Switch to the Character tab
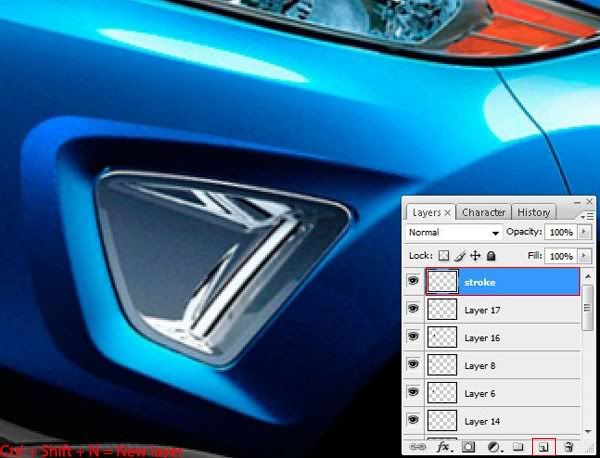 click(x=484, y=212)
